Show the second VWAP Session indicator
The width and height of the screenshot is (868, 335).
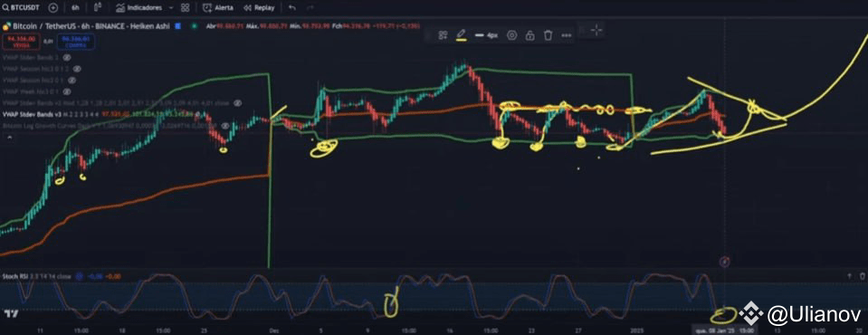(x=72, y=80)
